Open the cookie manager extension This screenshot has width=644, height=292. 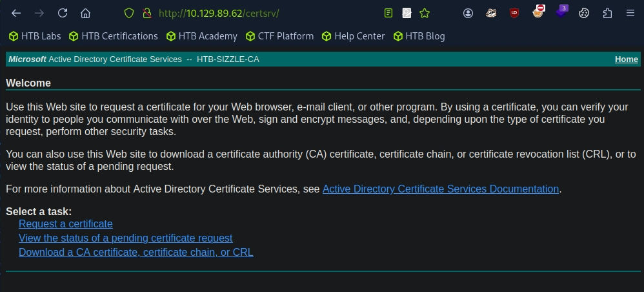pyautogui.click(x=583, y=13)
